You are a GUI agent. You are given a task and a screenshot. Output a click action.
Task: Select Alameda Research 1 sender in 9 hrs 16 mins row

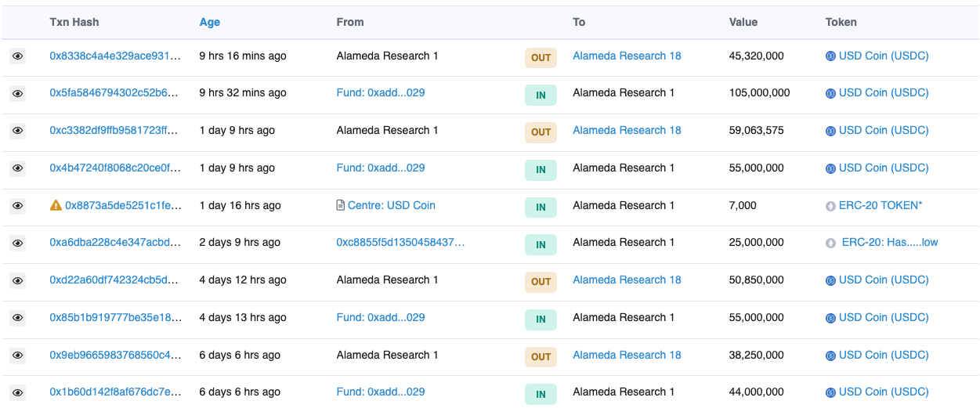387,56
